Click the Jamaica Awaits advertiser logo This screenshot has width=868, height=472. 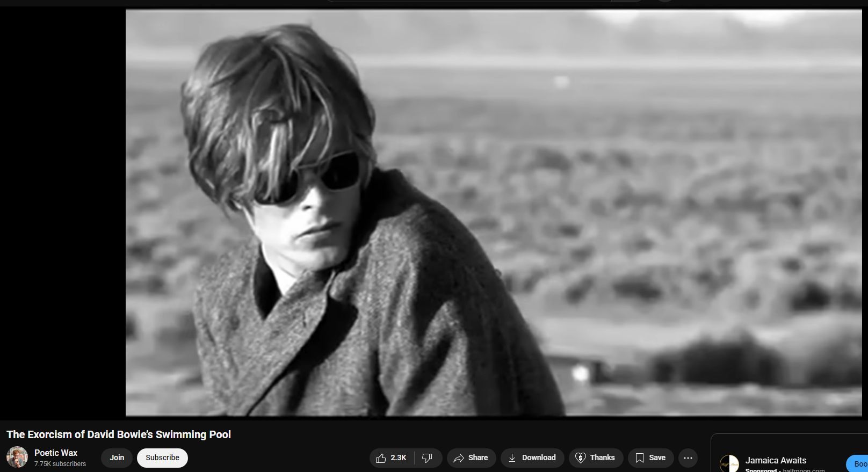729,463
